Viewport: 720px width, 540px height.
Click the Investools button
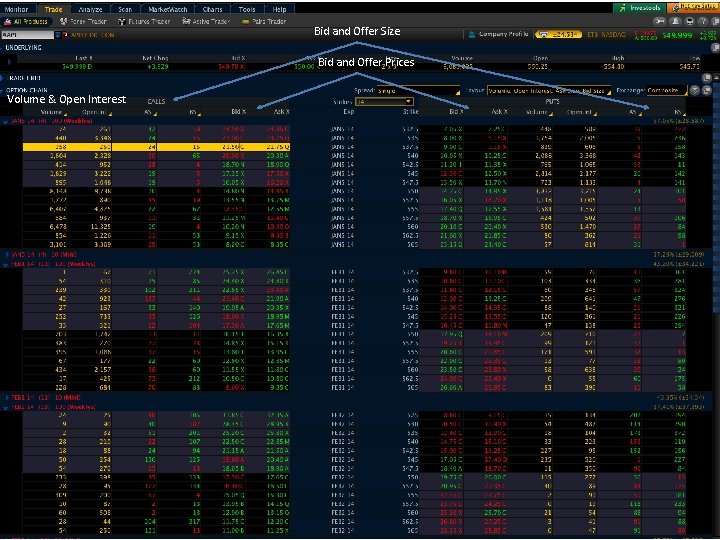(639, 8)
